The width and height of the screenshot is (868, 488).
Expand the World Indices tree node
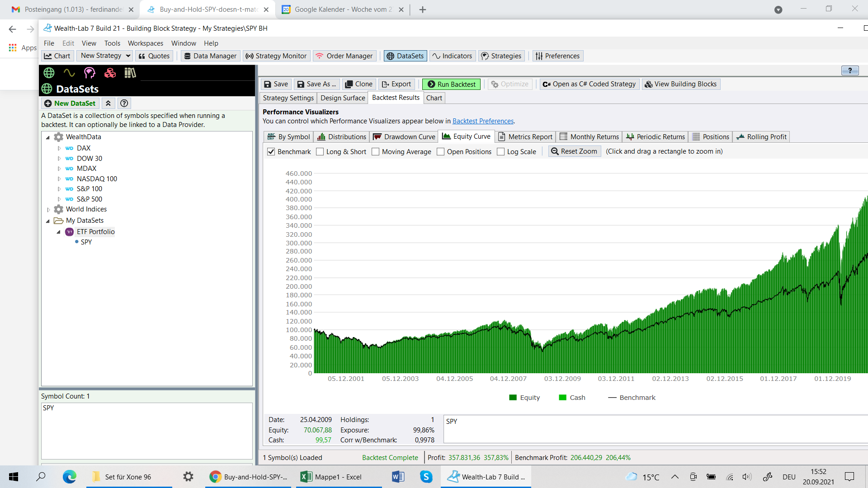coord(48,210)
